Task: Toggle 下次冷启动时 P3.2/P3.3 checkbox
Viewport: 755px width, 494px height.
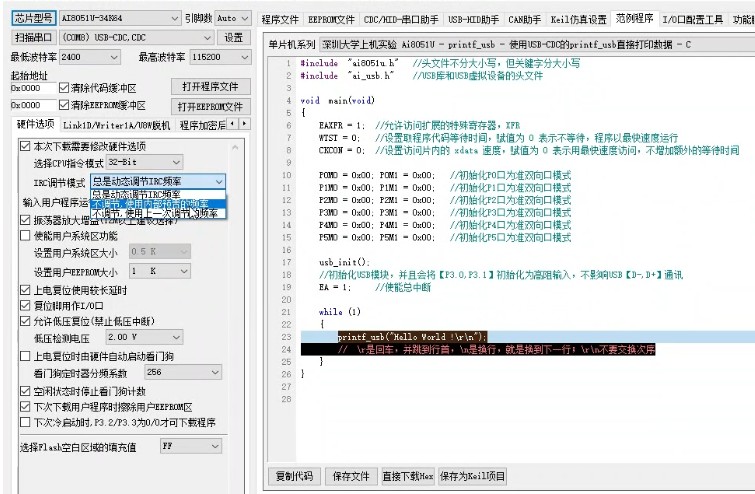Action: click(x=25, y=422)
